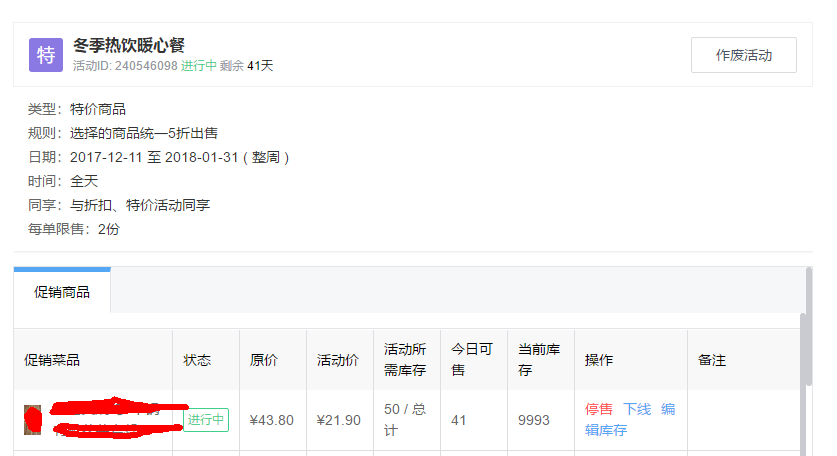Click the activity ID 240546098
The width and height of the screenshot is (837, 456).
[x=146, y=66]
